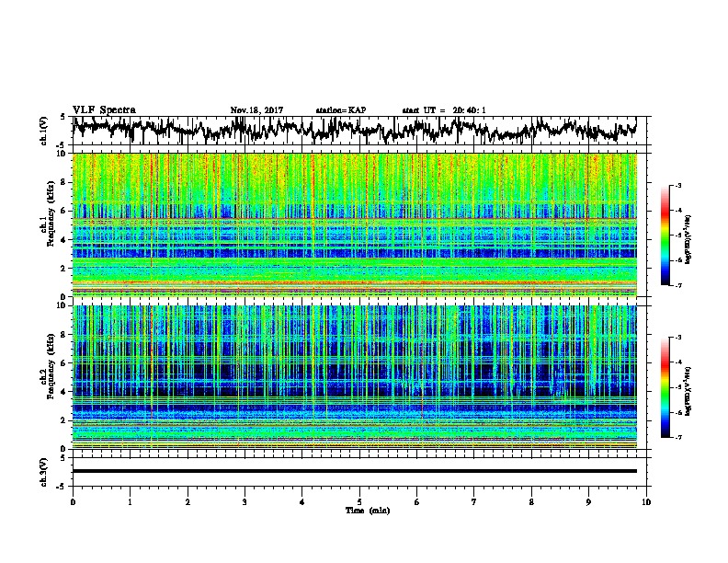Image resolution: width=728 pixels, height=563 pixels.
Task: Click the thick black ch.3 voltage line
Action: coord(355,471)
